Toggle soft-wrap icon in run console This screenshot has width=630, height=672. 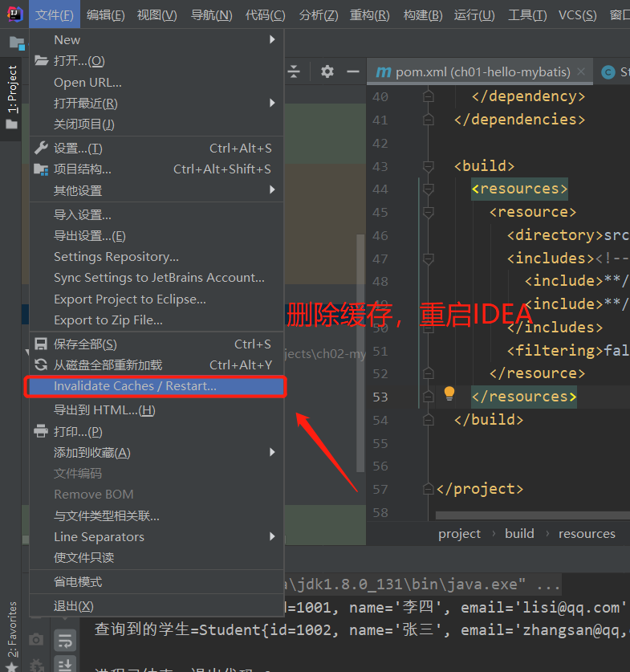[65, 640]
